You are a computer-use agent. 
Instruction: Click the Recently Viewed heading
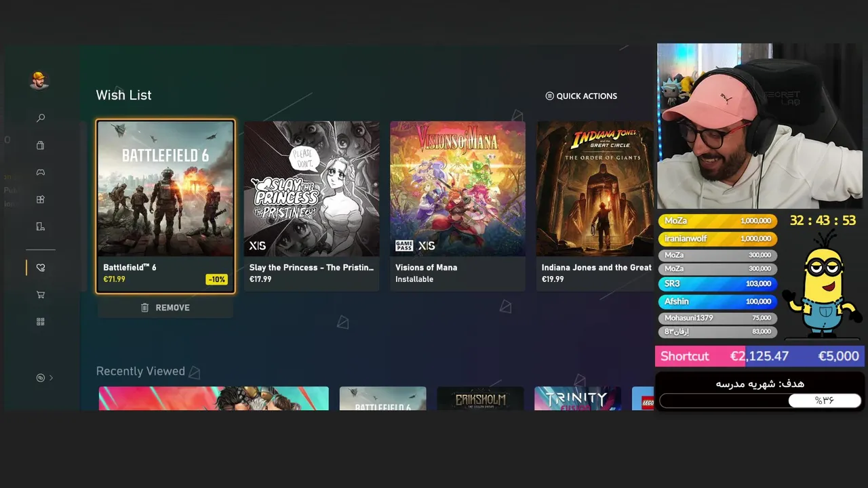[x=140, y=371]
